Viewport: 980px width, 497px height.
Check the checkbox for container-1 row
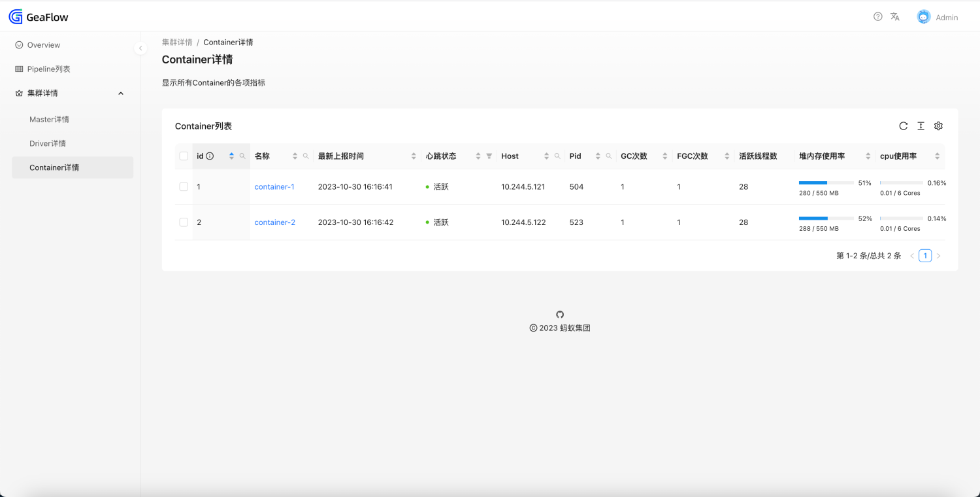pyautogui.click(x=184, y=187)
